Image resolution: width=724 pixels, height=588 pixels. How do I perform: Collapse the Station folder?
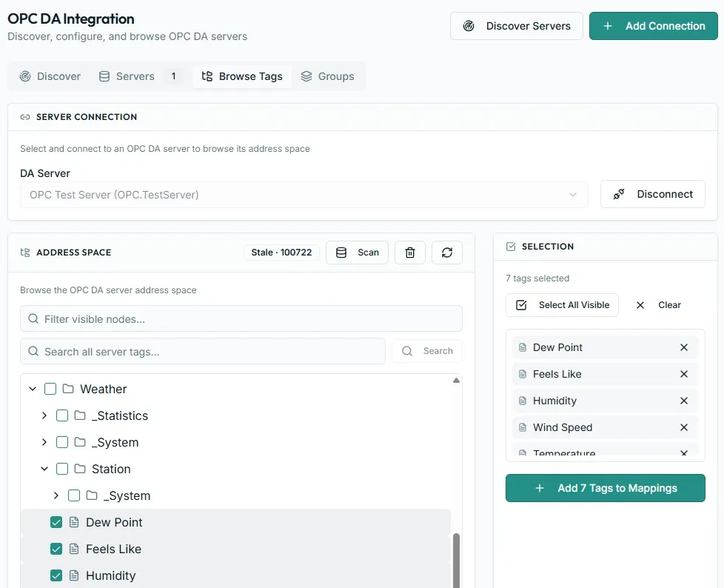pyautogui.click(x=44, y=469)
